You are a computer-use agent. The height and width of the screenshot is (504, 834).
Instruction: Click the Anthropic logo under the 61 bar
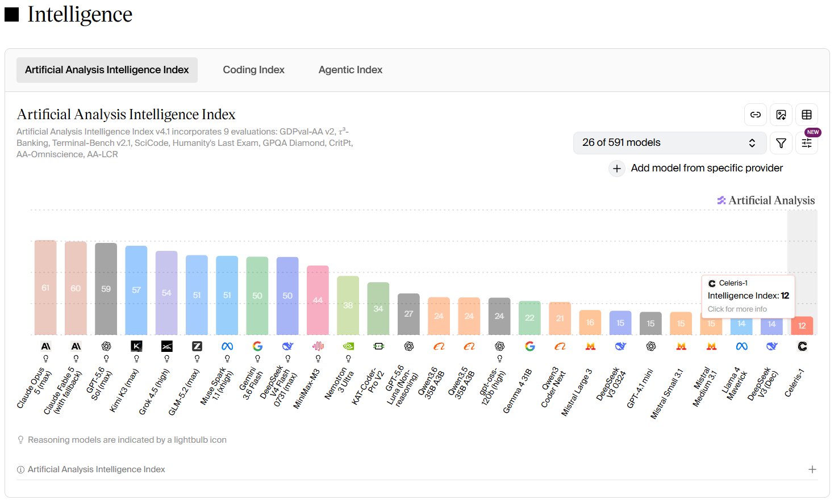45,346
